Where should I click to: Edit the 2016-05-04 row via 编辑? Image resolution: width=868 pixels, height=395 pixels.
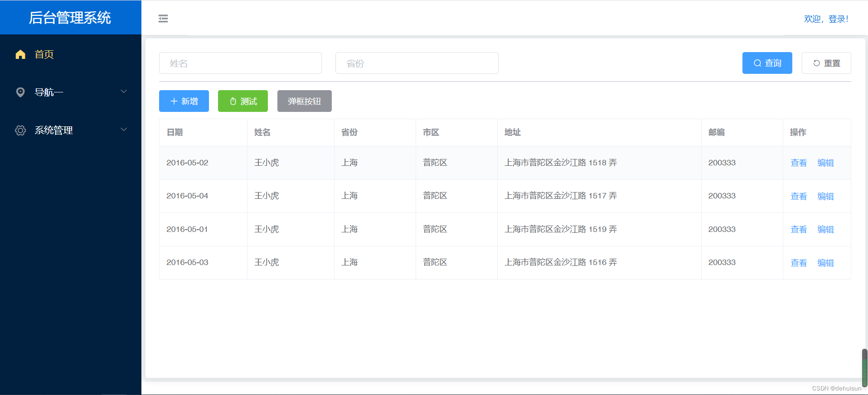point(825,196)
